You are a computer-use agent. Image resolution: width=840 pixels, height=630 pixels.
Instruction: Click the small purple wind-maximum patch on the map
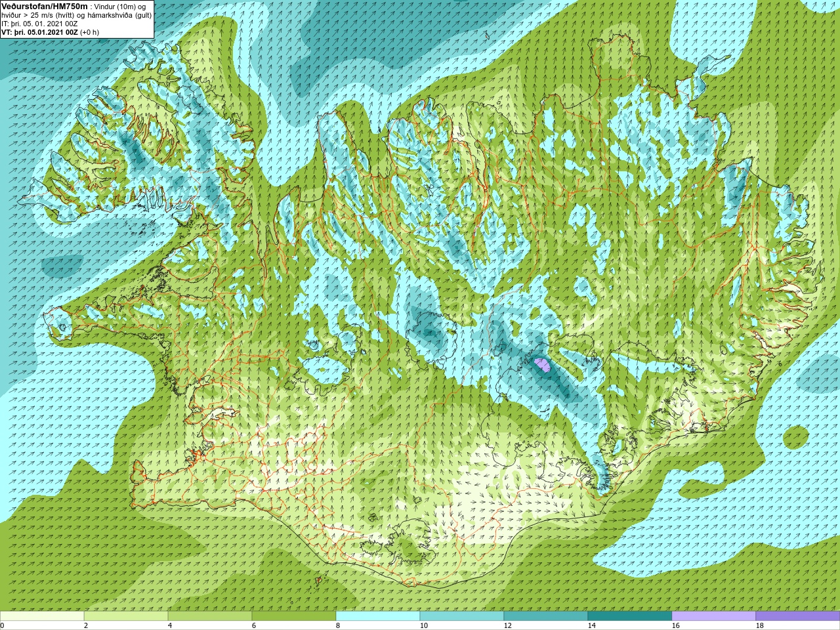click(542, 364)
